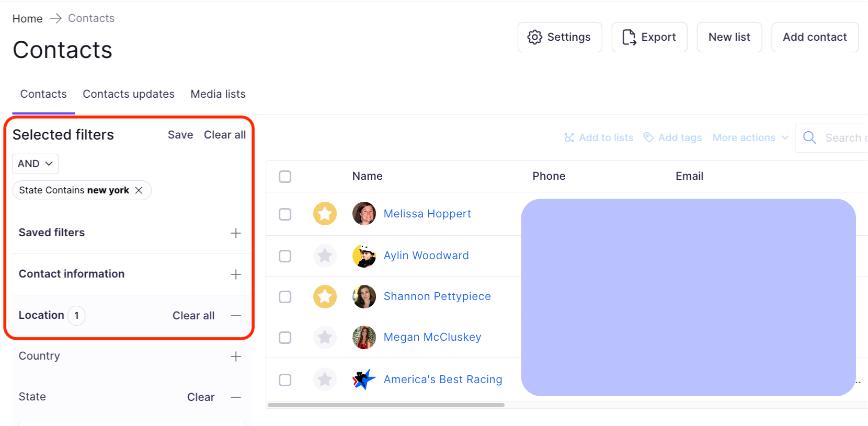This screenshot has height=426, width=868.
Task: Select the Melissa Hoppert checkbox
Action: click(285, 214)
